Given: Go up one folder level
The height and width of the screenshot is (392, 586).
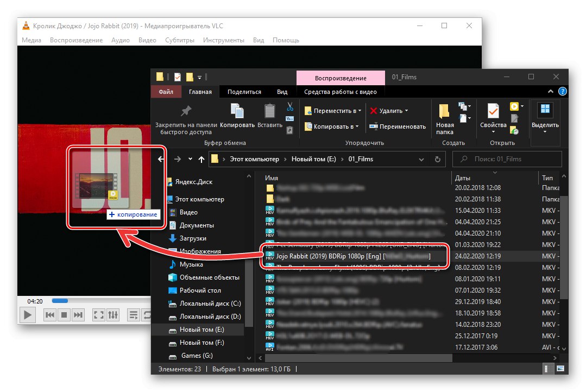Looking at the screenshot, I should [x=201, y=160].
